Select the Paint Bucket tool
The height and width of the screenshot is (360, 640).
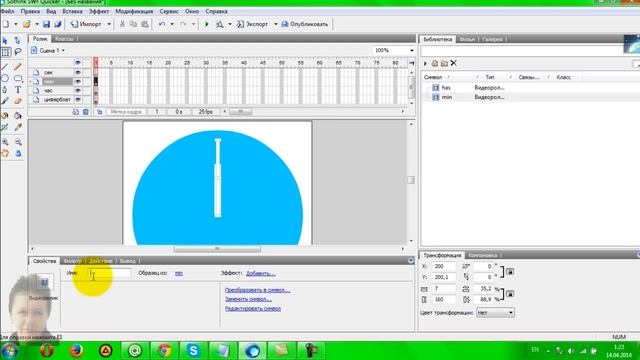(18, 116)
